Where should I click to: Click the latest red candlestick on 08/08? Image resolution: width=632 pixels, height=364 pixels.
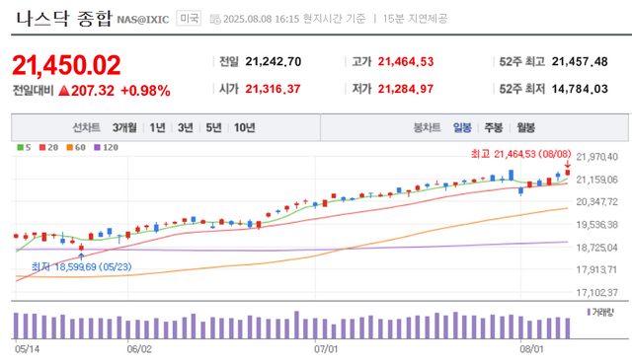coord(568,173)
